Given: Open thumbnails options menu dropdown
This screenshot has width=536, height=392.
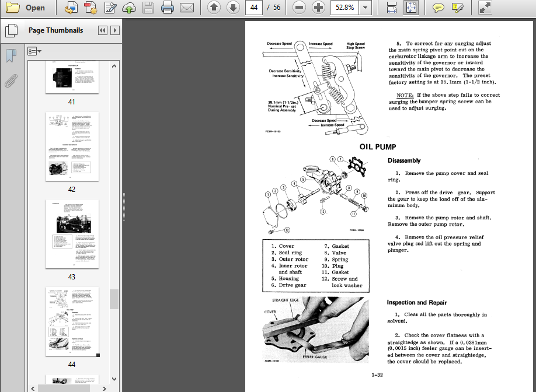Looking at the screenshot, I should [34, 51].
